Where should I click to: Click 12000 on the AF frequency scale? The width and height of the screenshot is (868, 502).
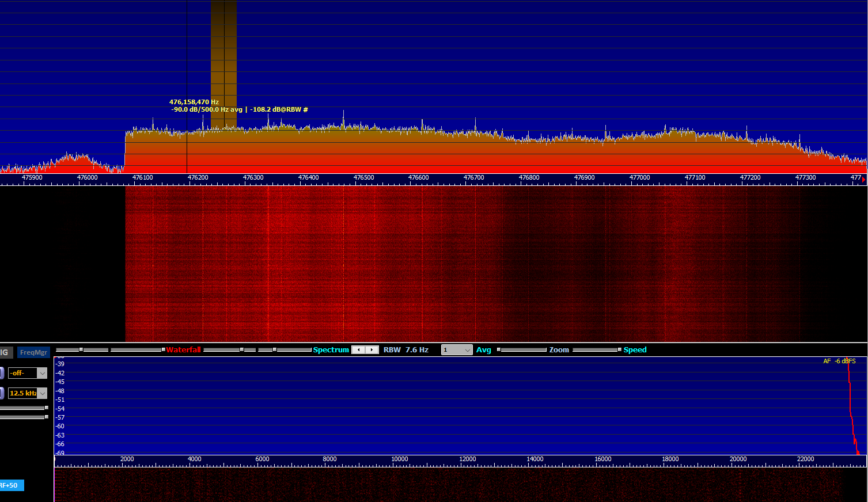[x=468, y=459]
